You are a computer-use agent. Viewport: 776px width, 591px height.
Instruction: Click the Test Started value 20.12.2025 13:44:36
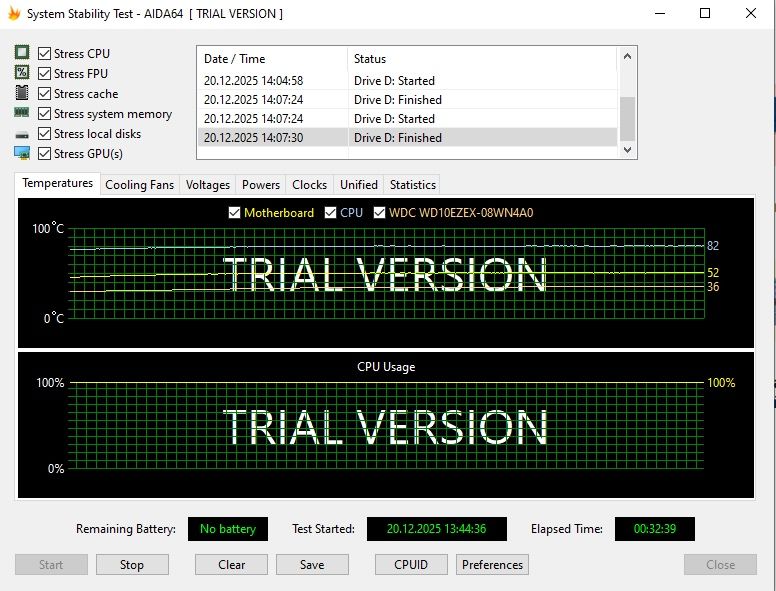pyautogui.click(x=436, y=529)
